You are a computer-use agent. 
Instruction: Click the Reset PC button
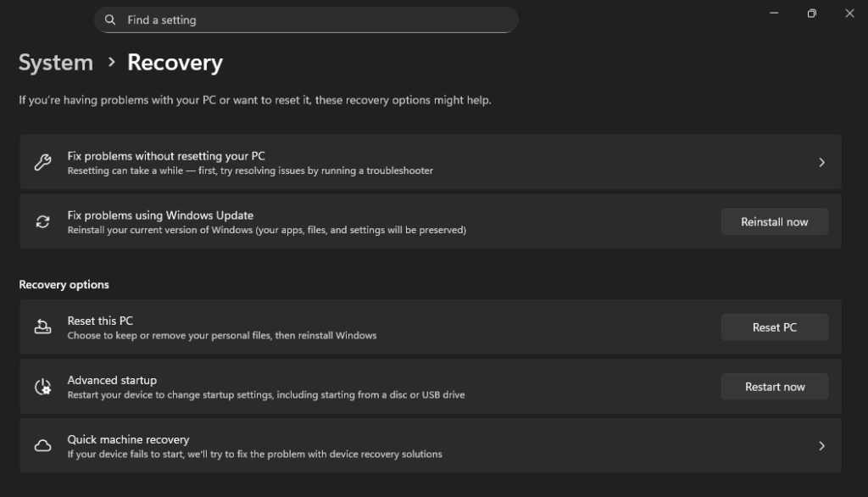(x=774, y=327)
